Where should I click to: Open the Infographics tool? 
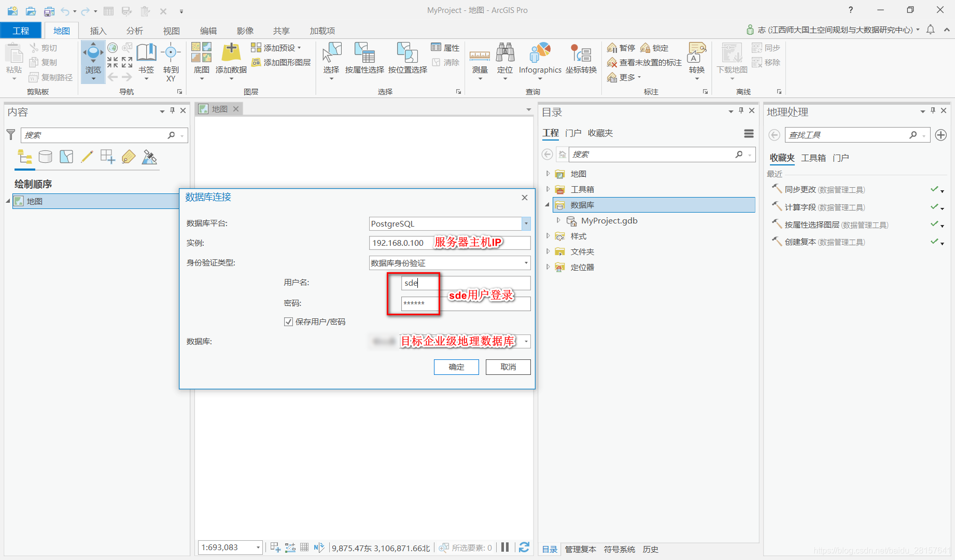pyautogui.click(x=540, y=61)
